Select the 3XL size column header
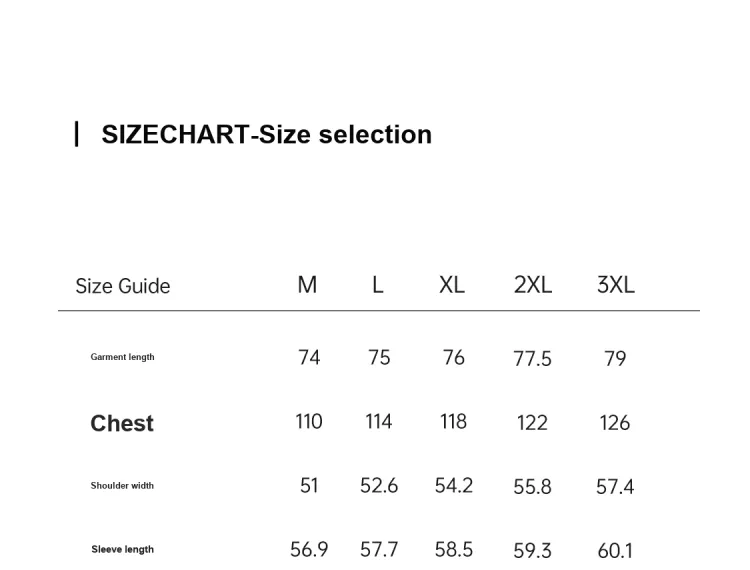Viewport: 750px width, 570px height. pos(616,285)
